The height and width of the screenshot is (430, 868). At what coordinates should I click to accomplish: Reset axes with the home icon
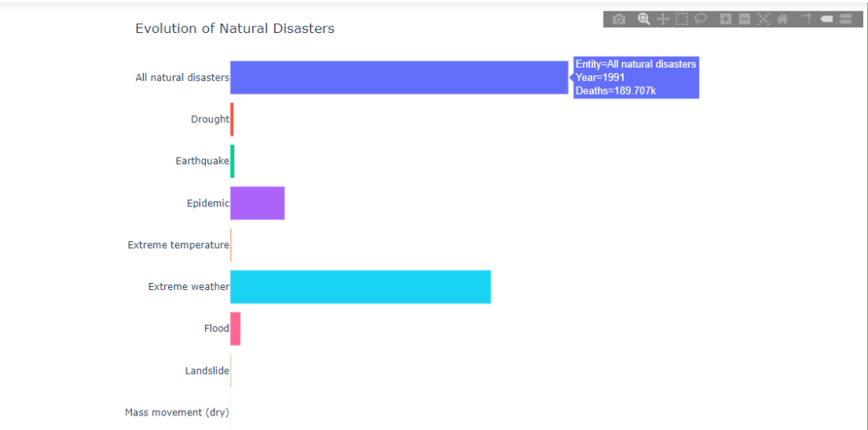tap(782, 19)
